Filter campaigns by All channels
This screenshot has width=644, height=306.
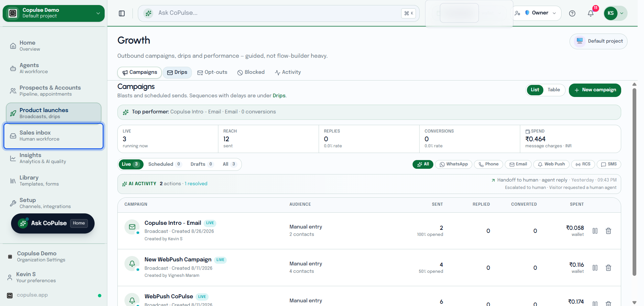click(423, 164)
